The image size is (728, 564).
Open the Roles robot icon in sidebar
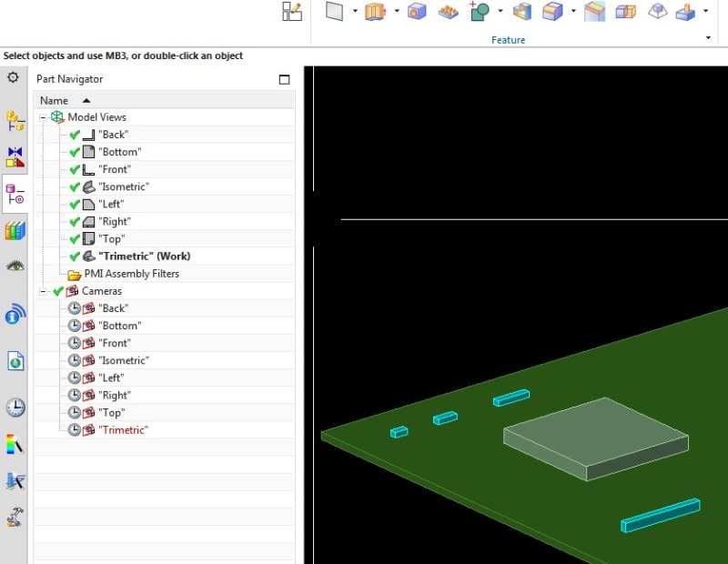pyautogui.click(x=15, y=517)
